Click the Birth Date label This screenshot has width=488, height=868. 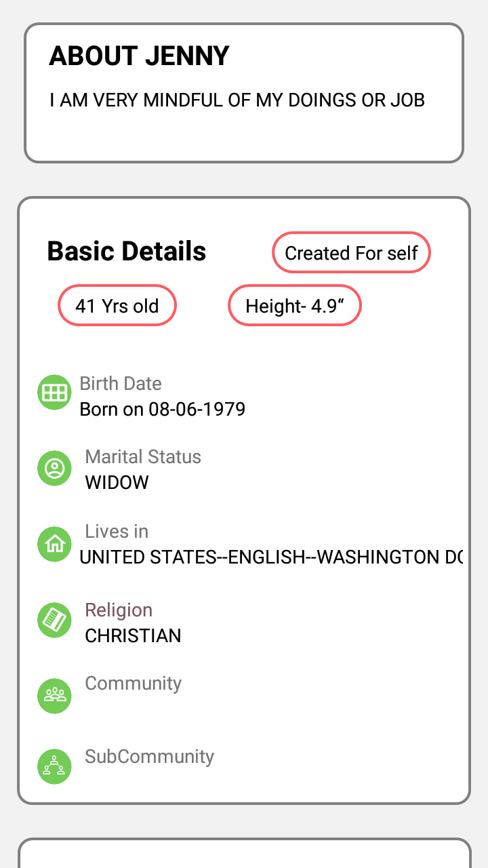121,384
